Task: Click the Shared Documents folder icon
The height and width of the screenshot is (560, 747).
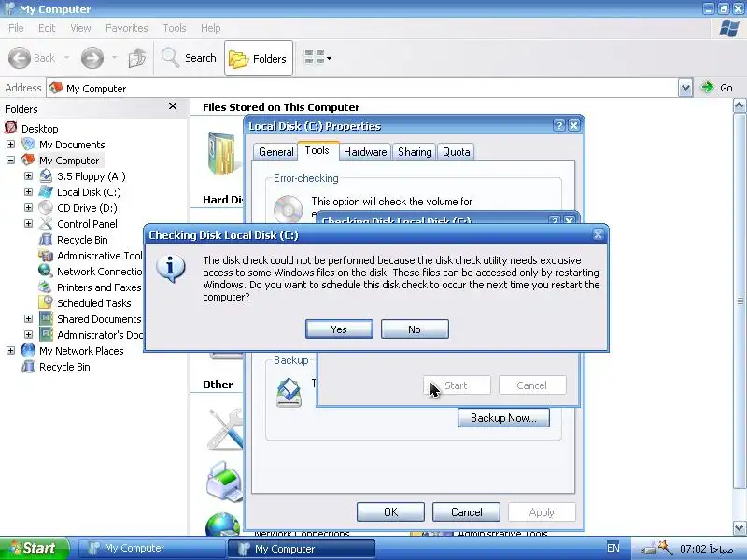Action: [x=46, y=318]
